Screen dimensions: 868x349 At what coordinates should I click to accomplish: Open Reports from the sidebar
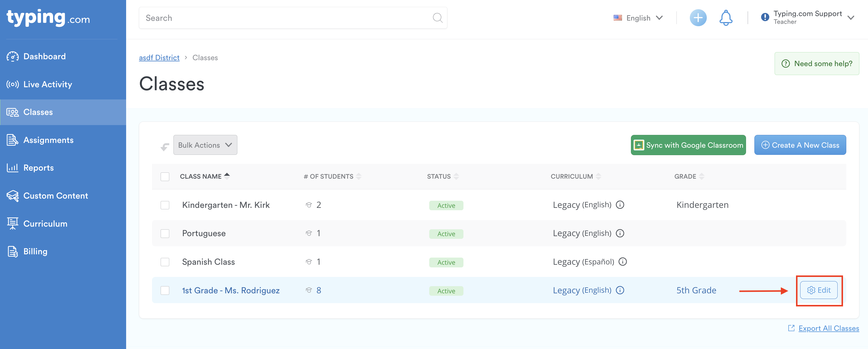pos(38,168)
